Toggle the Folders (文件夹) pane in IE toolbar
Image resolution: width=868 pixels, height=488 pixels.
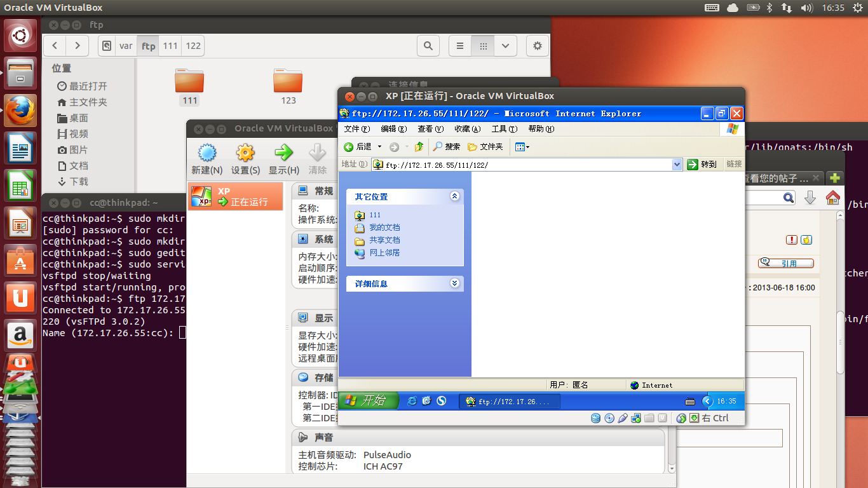pos(485,147)
